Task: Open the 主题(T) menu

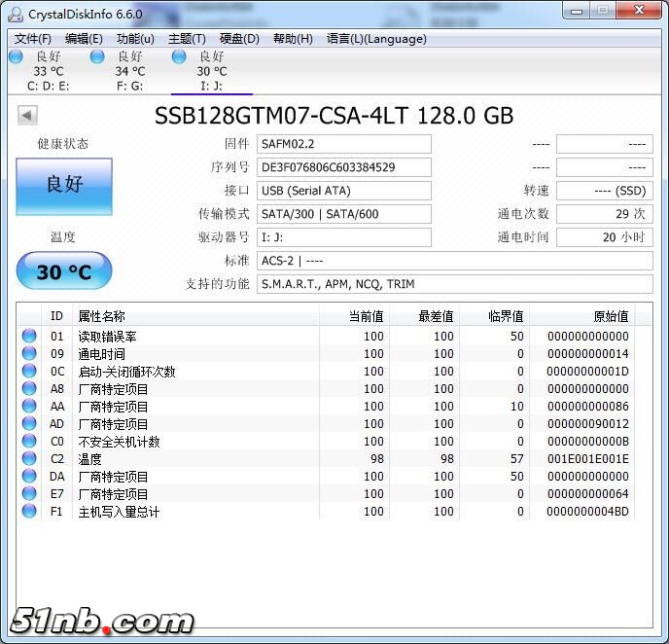Action: pos(187,39)
